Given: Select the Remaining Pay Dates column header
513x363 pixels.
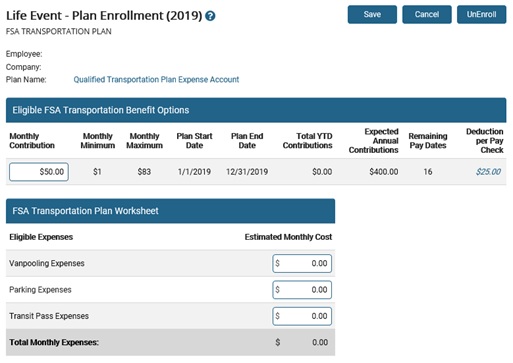Looking at the screenshot, I should pos(428,141).
